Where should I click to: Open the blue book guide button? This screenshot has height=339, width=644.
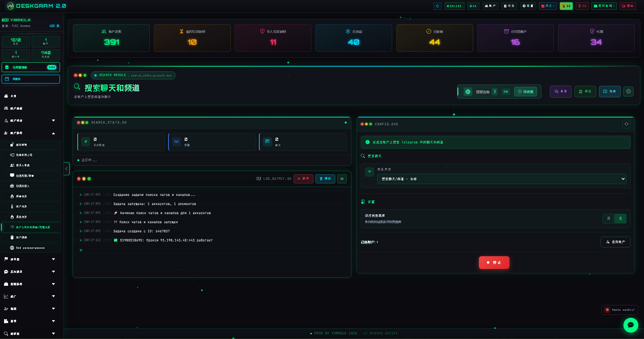[x=610, y=92]
